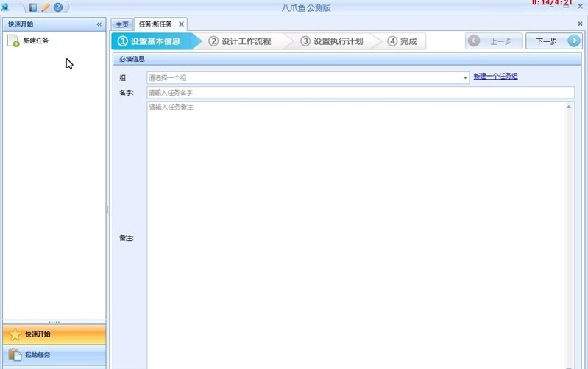Close the tab area with the right X
588x369 pixels.
580,24
